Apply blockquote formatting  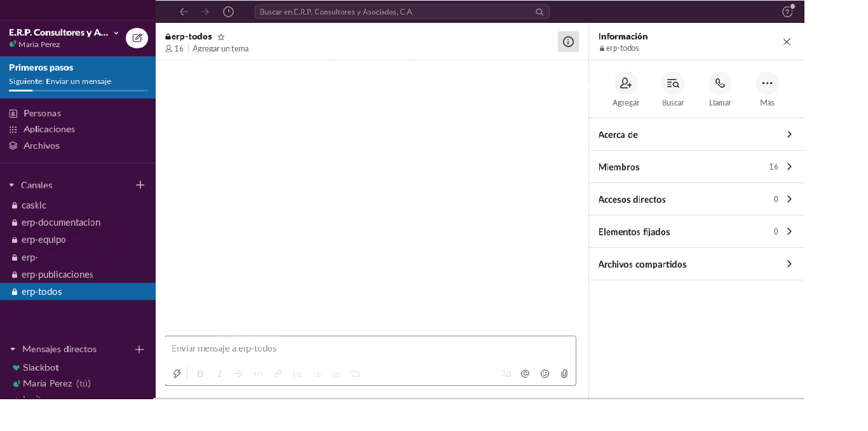pos(336,374)
